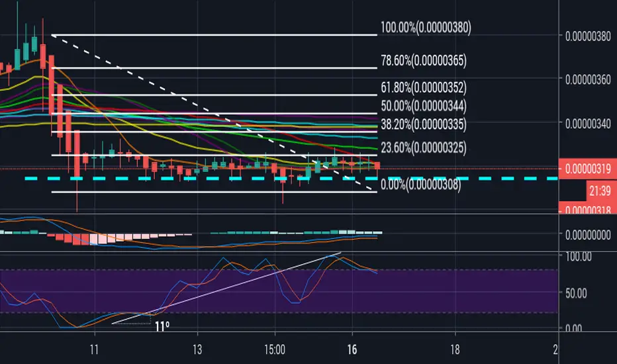Select the 11° angle label on the trendline
Viewport: 617px width, 364px height.
[x=162, y=327]
